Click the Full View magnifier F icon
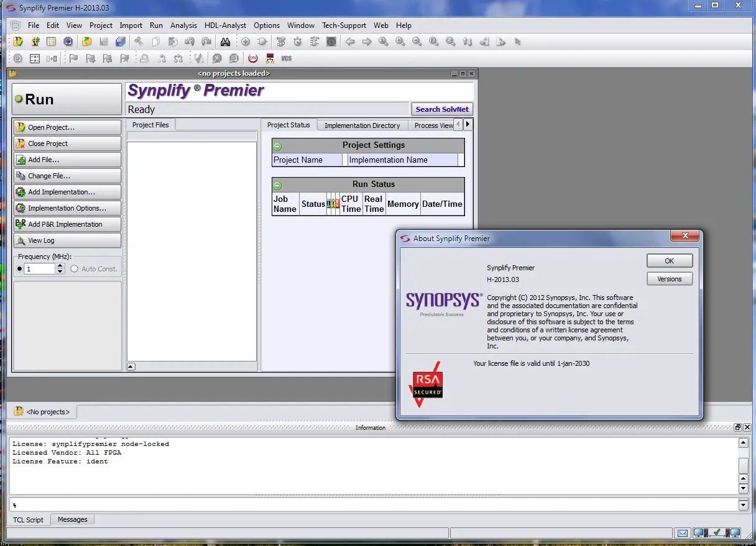Viewport: 756px width, 546px height. [434, 42]
